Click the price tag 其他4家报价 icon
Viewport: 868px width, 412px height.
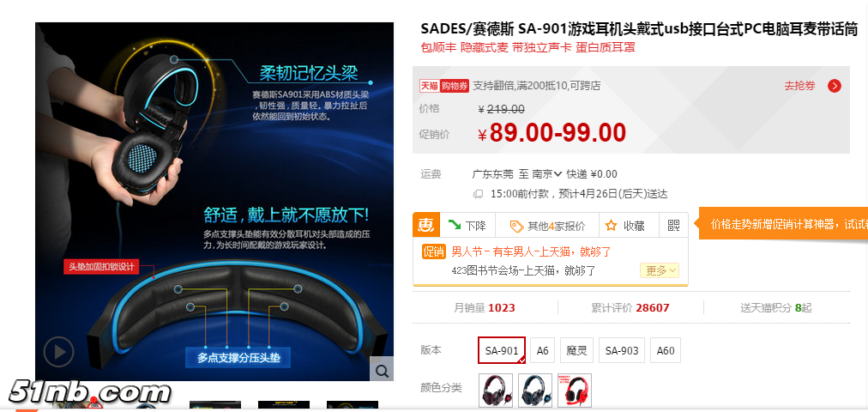point(516,226)
